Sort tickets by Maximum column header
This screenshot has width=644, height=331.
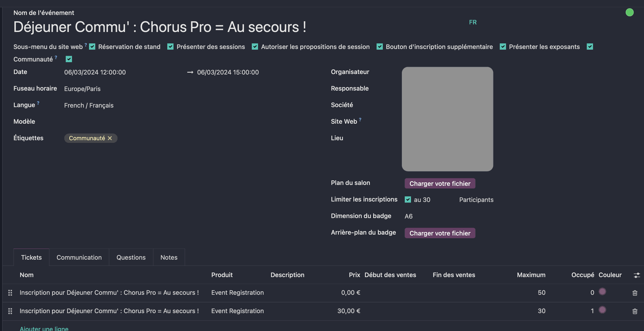pyautogui.click(x=531, y=275)
